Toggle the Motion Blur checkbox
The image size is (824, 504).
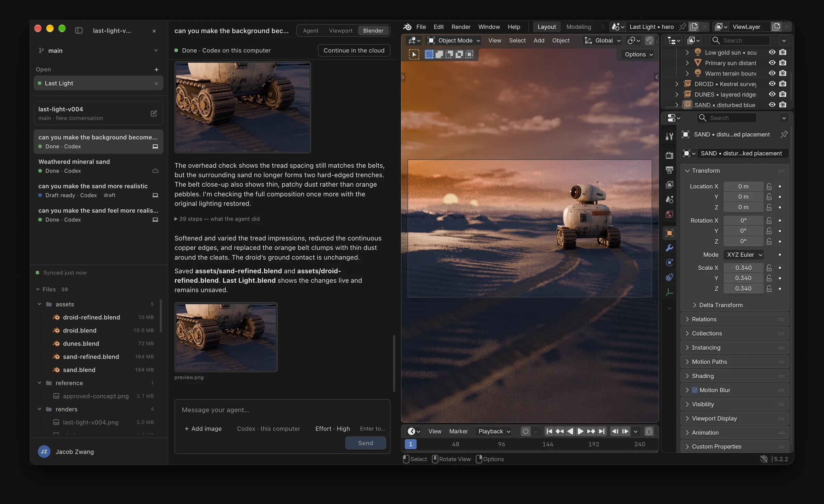click(x=695, y=390)
